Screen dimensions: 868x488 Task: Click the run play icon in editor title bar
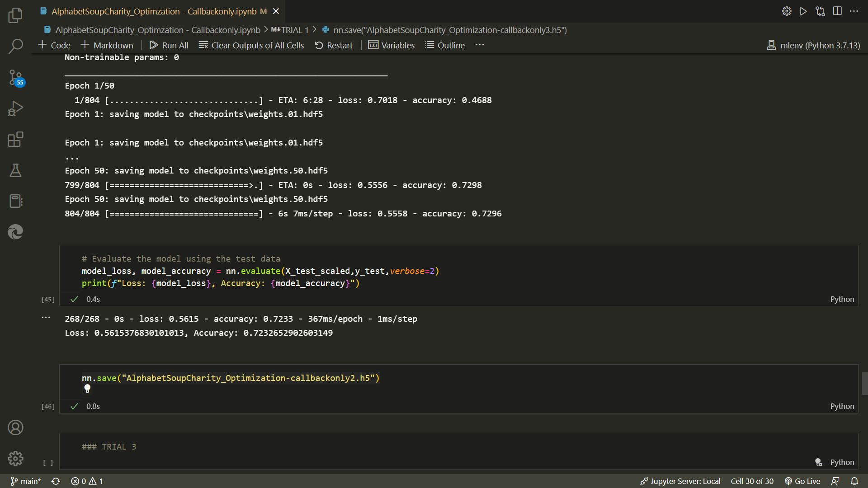point(803,11)
